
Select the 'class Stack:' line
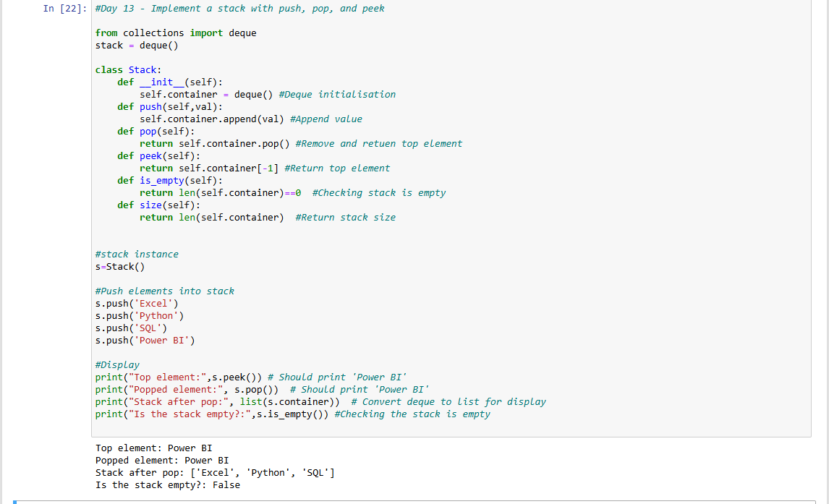click(129, 69)
